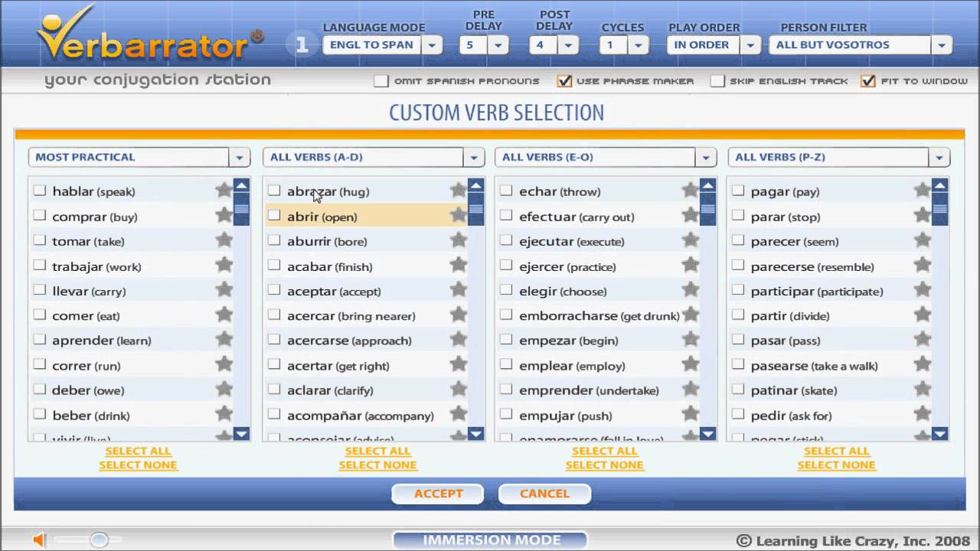Select all under All Verbs (E-O)
This screenshot has height=551, width=980.
coord(604,451)
